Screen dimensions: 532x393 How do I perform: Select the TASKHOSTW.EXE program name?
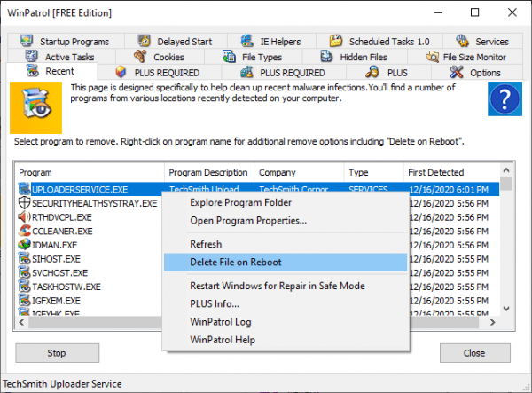coord(66,287)
